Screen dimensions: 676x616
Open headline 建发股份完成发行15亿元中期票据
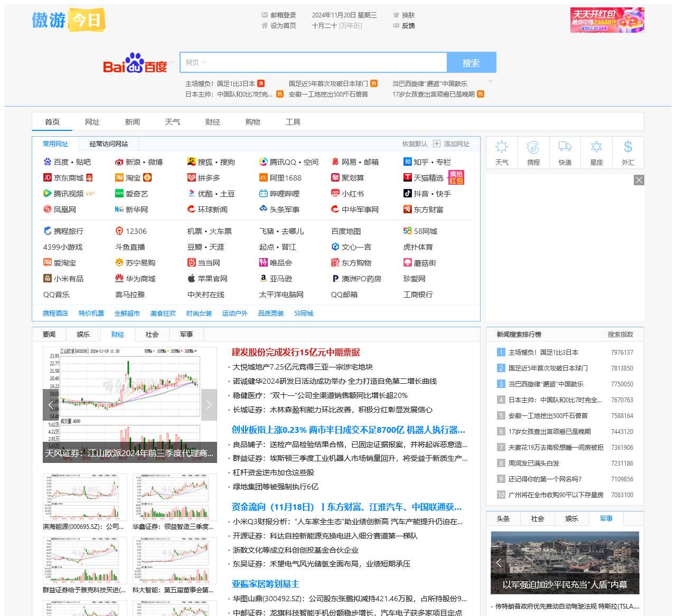click(296, 352)
